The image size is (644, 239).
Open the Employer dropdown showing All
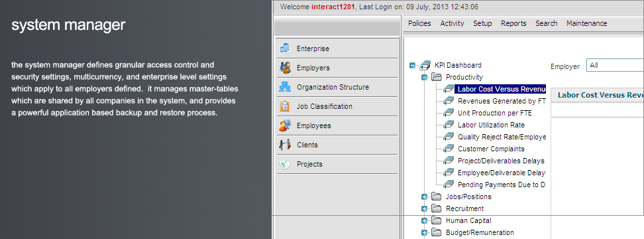click(x=615, y=66)
